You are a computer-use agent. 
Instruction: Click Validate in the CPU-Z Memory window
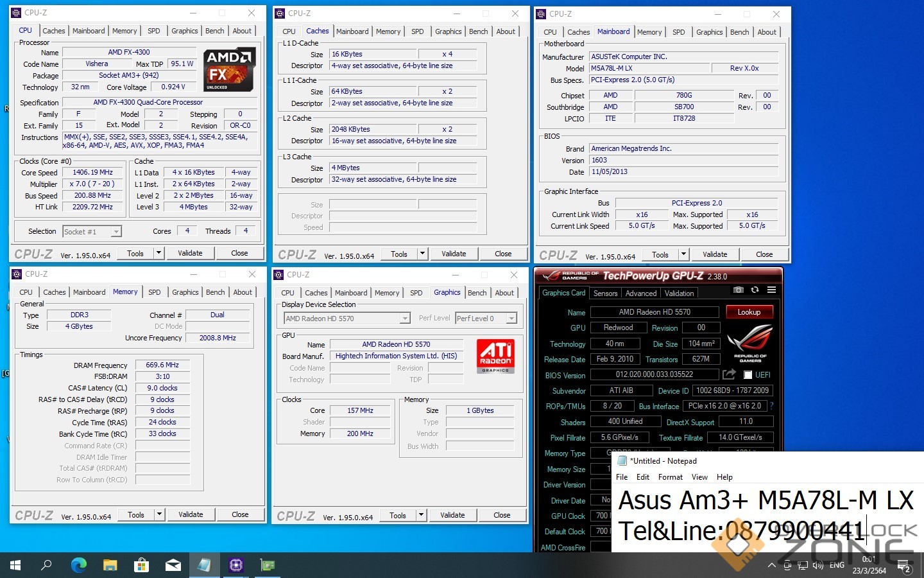[191, 514]
